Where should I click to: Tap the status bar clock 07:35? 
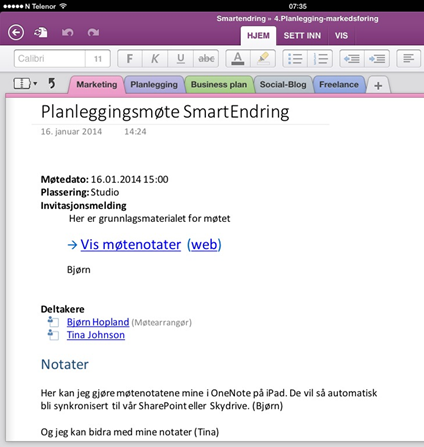click(x=298, y=6)
